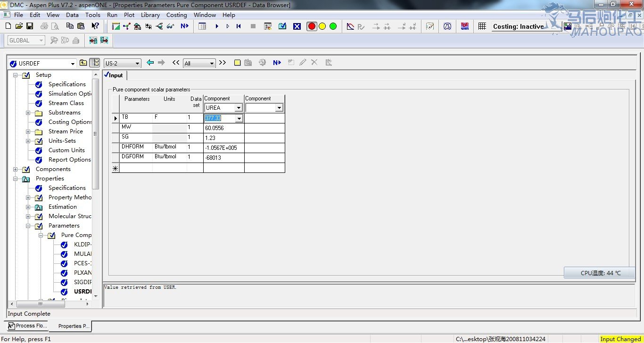
Task: Open the Run menu
Action: [112, 15]
